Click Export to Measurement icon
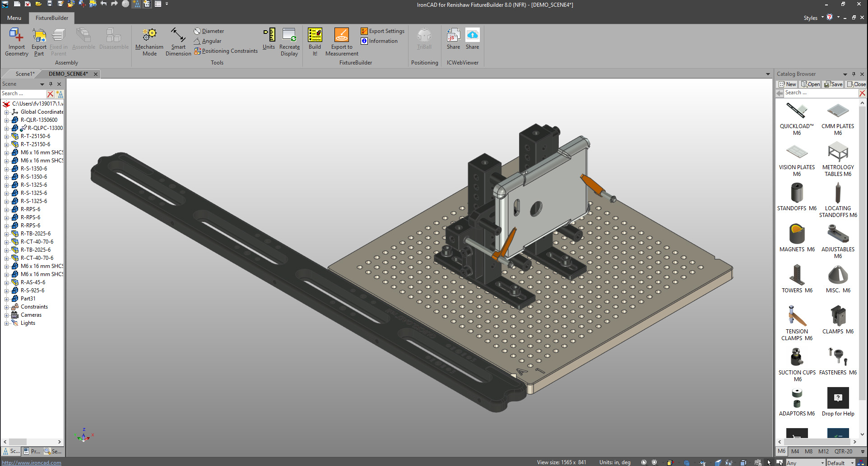 pos(342,36)
